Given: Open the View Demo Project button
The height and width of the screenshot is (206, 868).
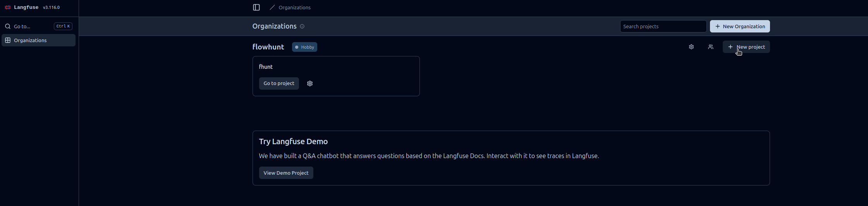Looking at the screenshot, I should pyautogui.click(x=286, y=173).
